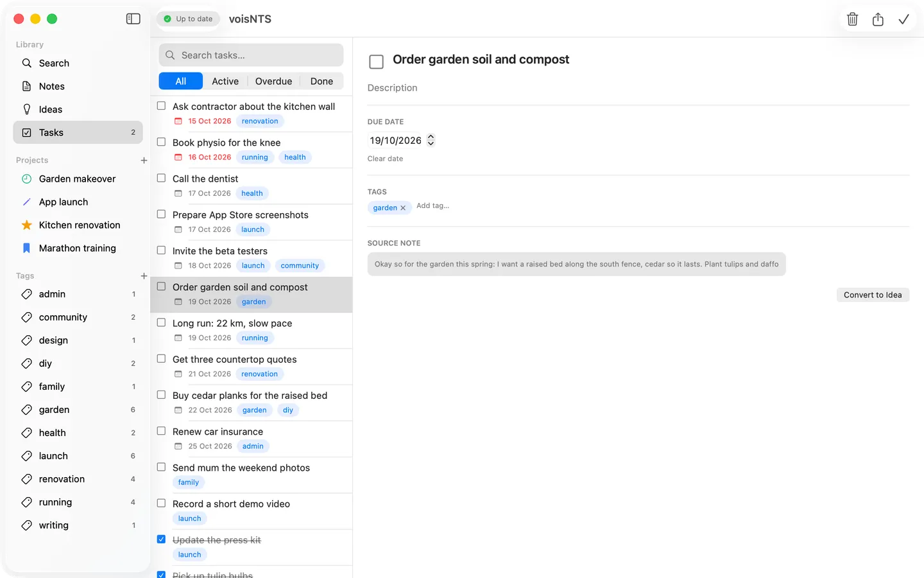The width and height of the screenshot is (924, 578).
Task: Filter by the diy tag in sidebar
Action: pos(78,363)
